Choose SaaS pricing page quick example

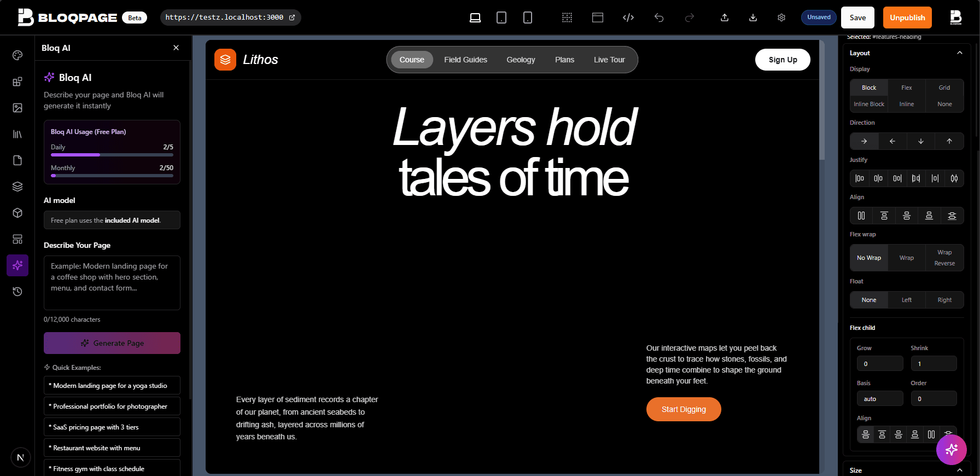pos(112,427)
